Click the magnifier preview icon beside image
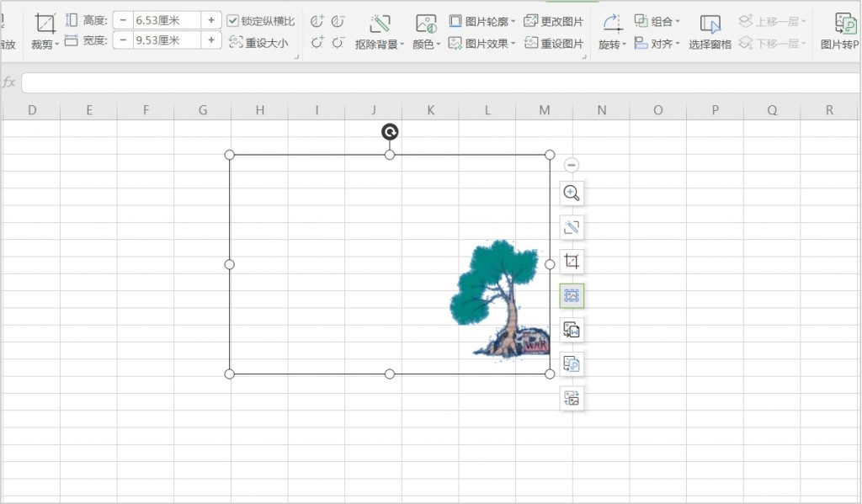The image size is (862, 504). coord(572,193)
